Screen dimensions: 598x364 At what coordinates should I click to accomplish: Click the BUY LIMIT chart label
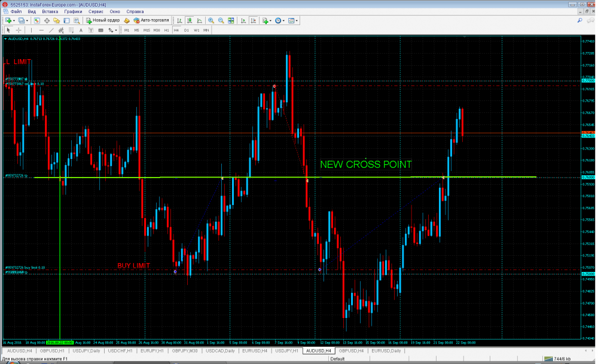133,265
